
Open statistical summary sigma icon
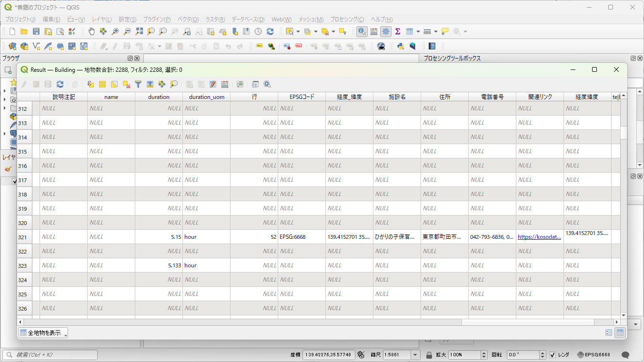point(397,32)
